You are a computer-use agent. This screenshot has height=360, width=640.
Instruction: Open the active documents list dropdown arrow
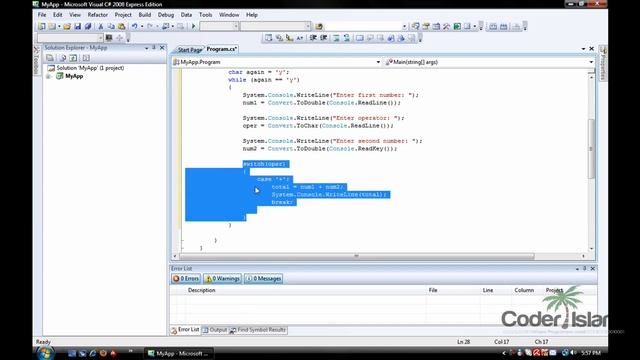583,49
